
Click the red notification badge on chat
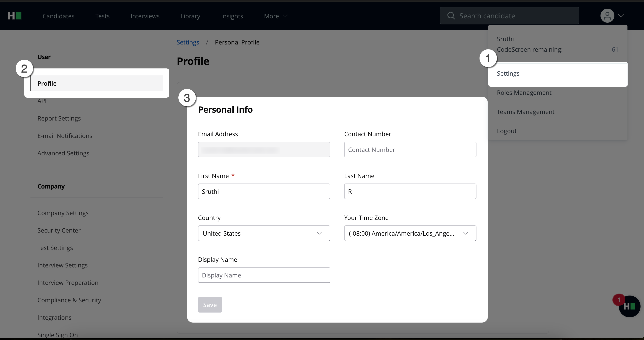click(619, 300)
